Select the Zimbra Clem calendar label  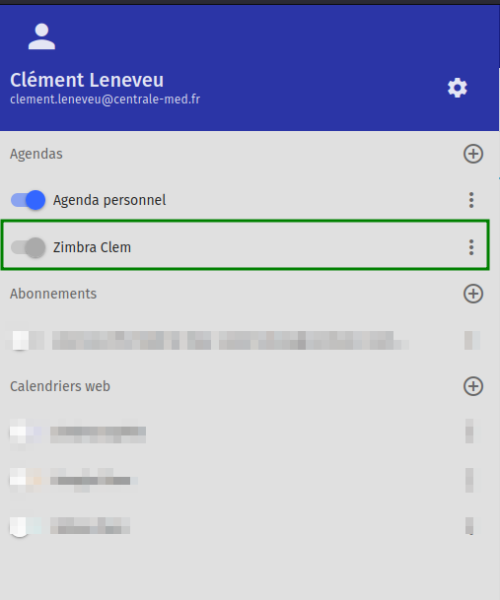pos(92,247)
